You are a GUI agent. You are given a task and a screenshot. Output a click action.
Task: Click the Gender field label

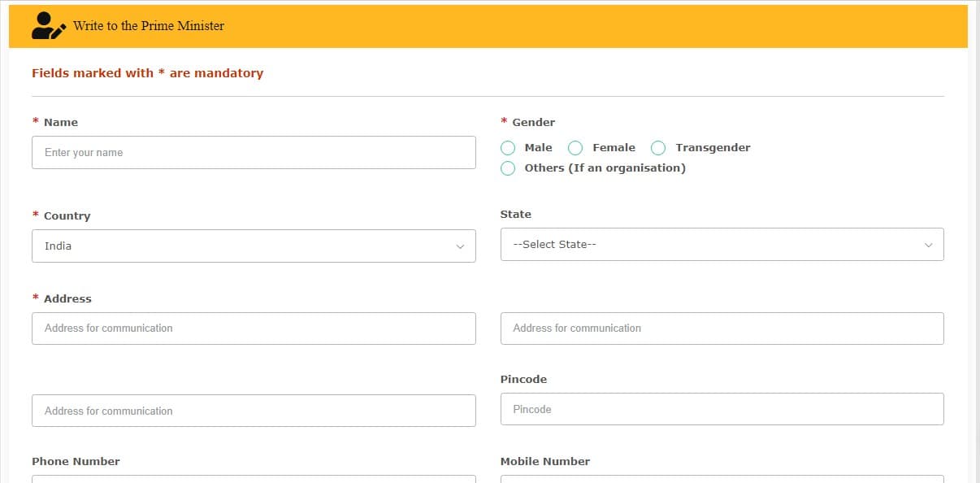point(533,123)
